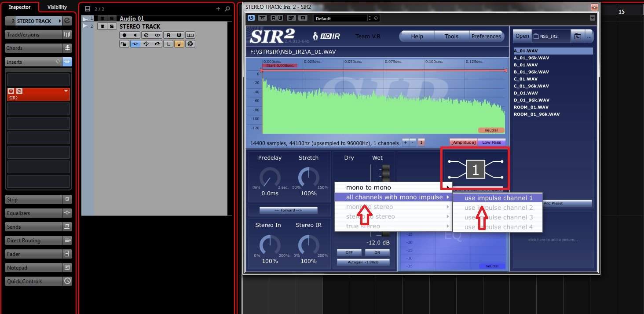Record enable the STEREO TRACK
This screenshot has width=644, height=314.
click(x=124, y=35)
